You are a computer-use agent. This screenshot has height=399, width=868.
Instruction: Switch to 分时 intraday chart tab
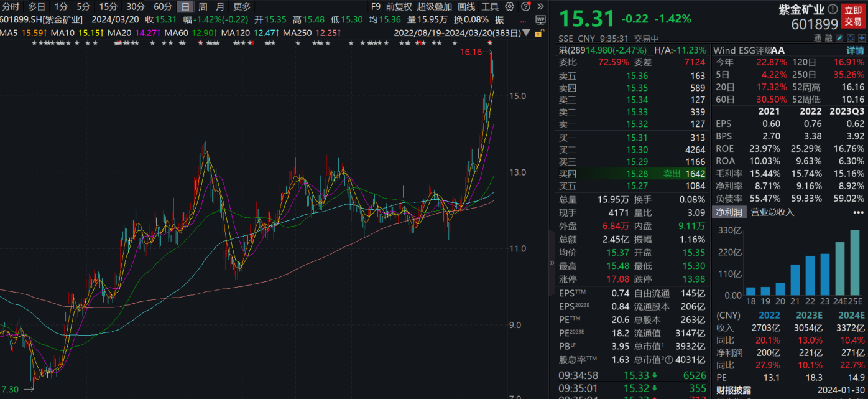tap(11, 7)
